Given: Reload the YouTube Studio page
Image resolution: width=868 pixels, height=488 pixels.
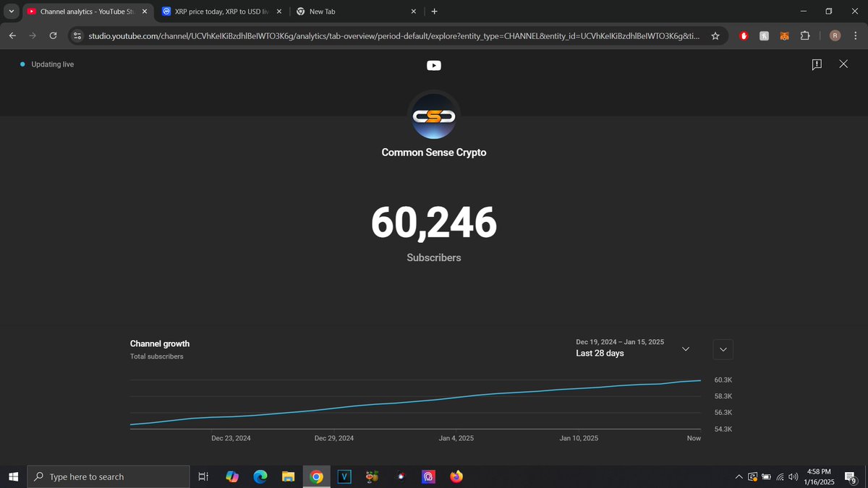Looking at the screenshot, I should (53, 35).
